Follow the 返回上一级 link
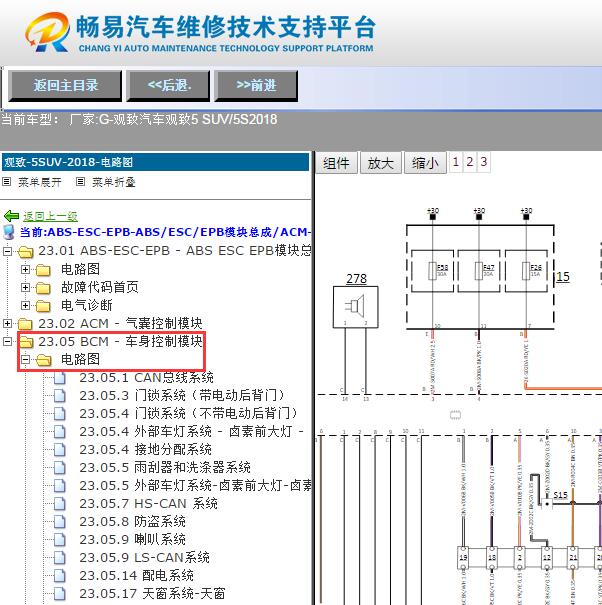Screen dimensions: 602x605 pyautogui.click(x=50, y=216)
